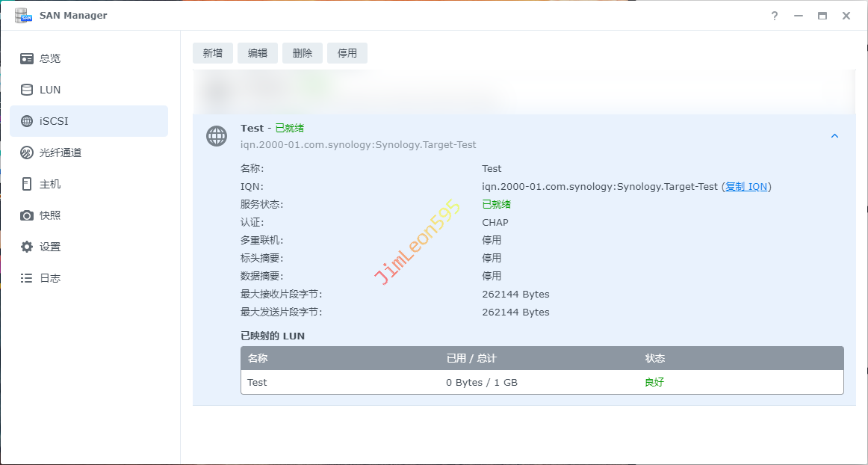Open the help question mark icon

(x=775, y=16)
